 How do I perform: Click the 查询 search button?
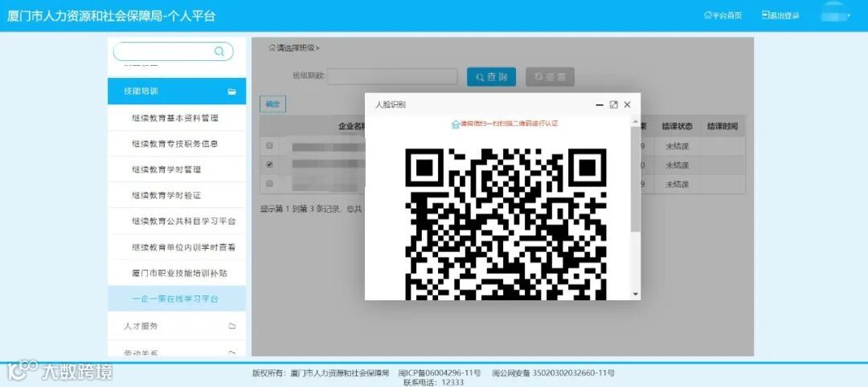click(491, 77)
